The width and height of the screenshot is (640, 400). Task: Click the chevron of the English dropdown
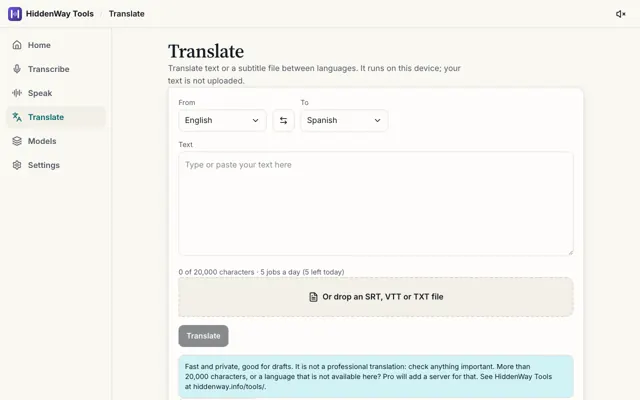click(x=256, y=120)
